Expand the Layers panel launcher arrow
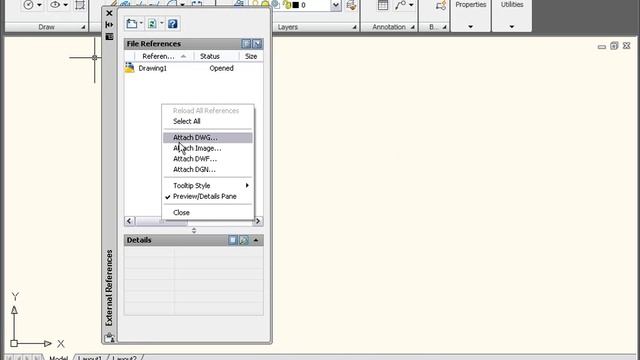Image resolution: width=640 pixels, height=360 pixels. [354, 27]
